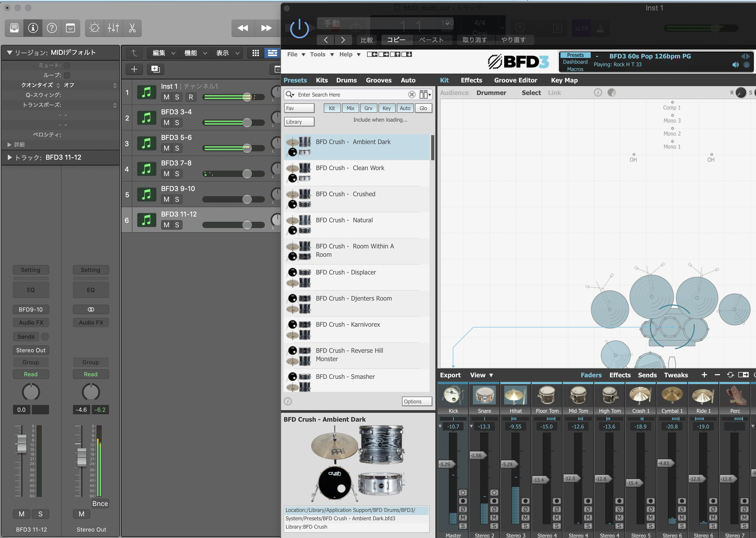Click the Read automation button on BFD3 11-12
This screenshot has height=538, width=756.
(x=31, y=374)
